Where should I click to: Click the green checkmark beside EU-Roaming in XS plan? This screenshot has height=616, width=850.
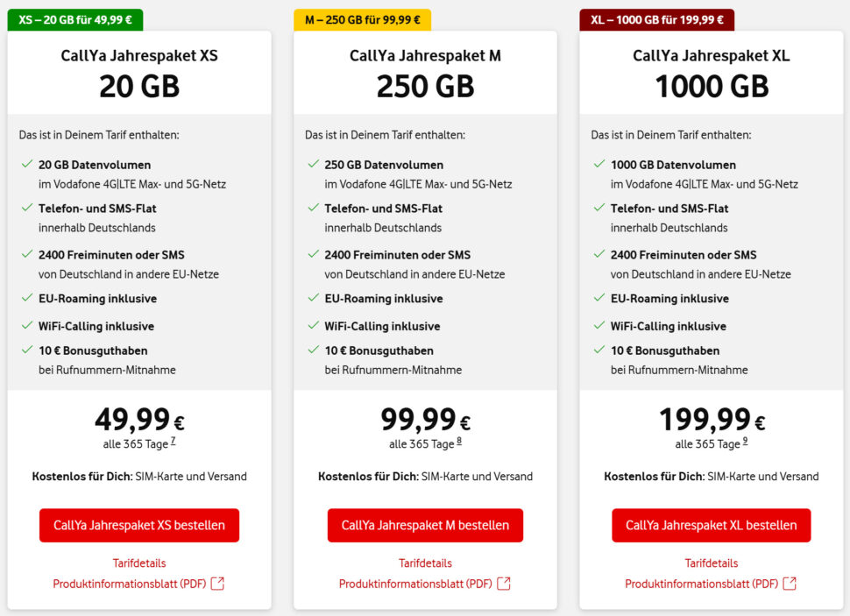(25, 299)
